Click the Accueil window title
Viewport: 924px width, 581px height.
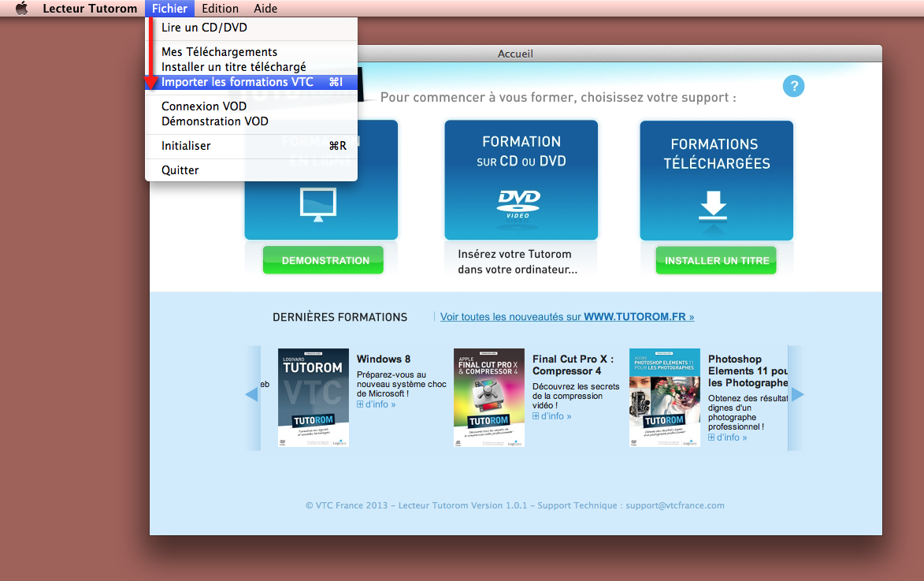point(515,54)
